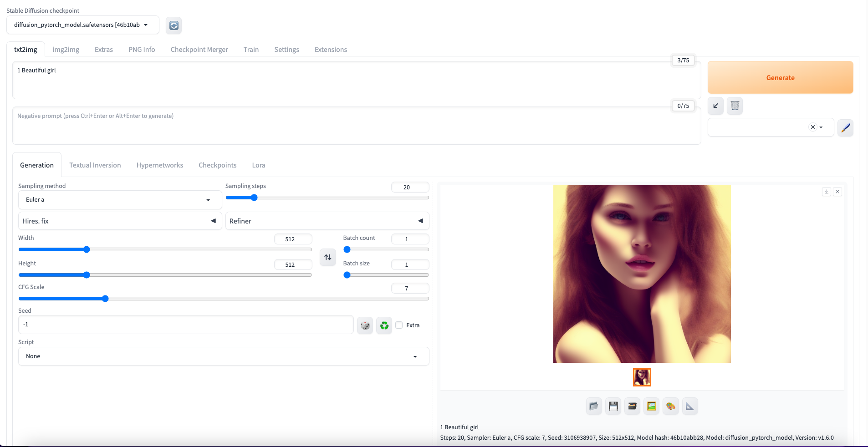Adjust the Batch size slider

pos(386,275)
